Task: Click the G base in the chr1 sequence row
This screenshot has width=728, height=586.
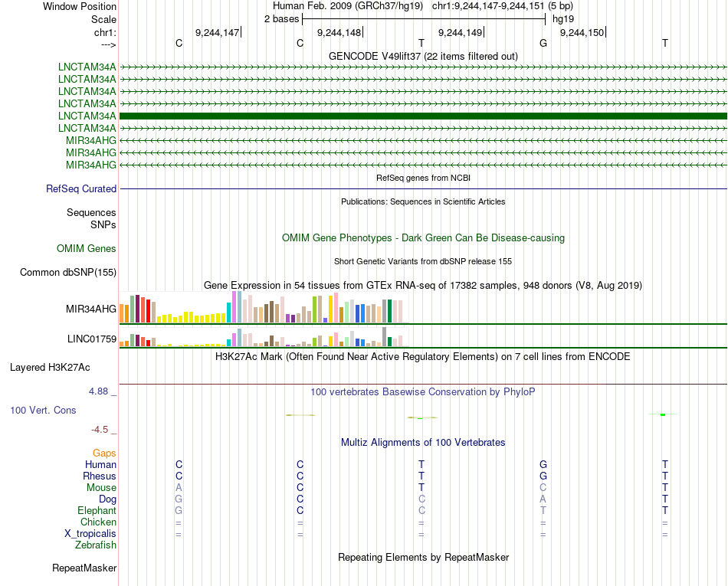Action: 543,43
